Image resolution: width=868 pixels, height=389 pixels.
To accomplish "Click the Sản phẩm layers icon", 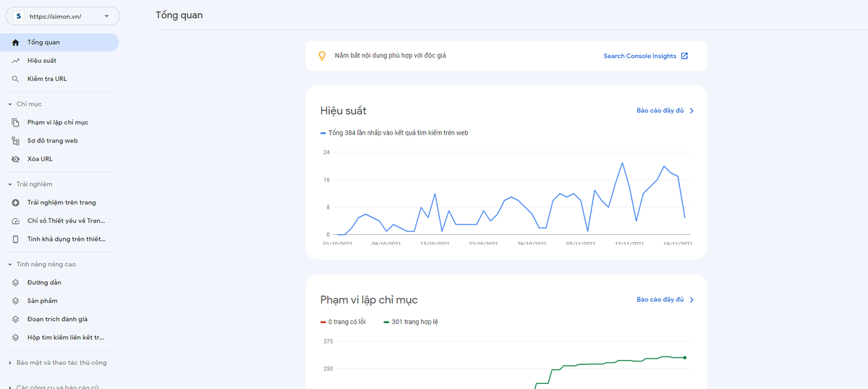I will coord(15,301).
